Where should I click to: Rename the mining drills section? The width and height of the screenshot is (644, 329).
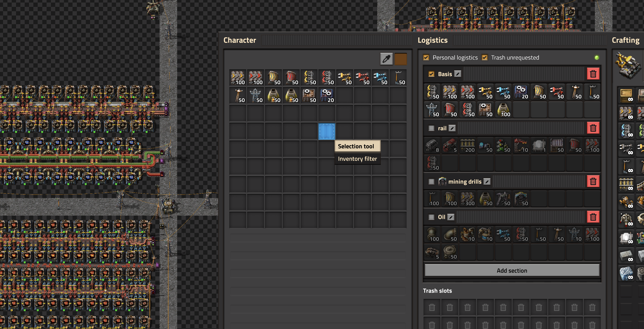coord(487,182)
